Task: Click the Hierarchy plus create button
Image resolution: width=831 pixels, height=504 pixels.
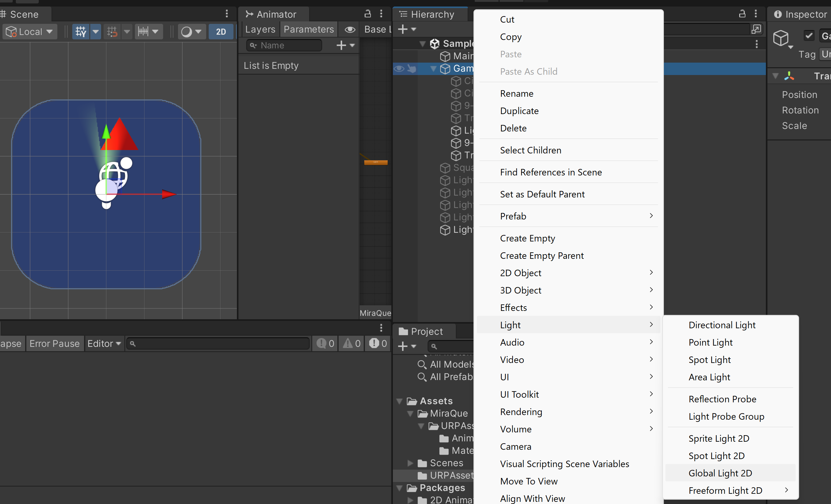Action: click(403, 29)
